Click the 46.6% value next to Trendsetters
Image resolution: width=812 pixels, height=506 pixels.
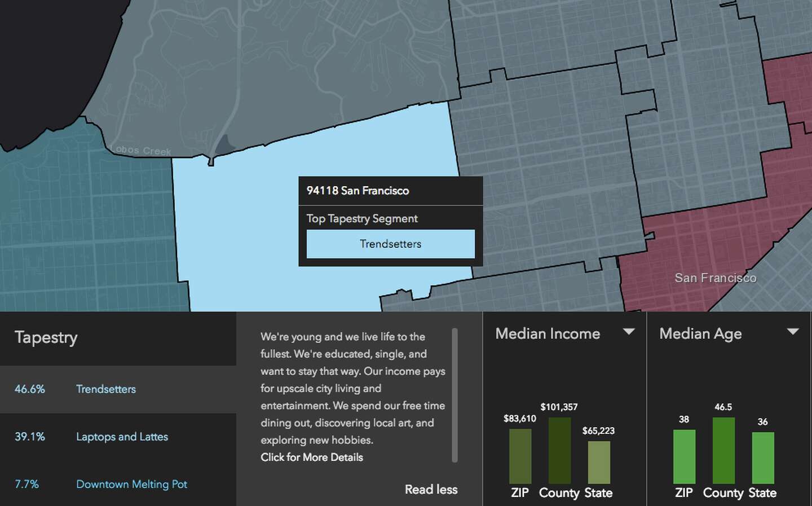(x=30, y=389)
